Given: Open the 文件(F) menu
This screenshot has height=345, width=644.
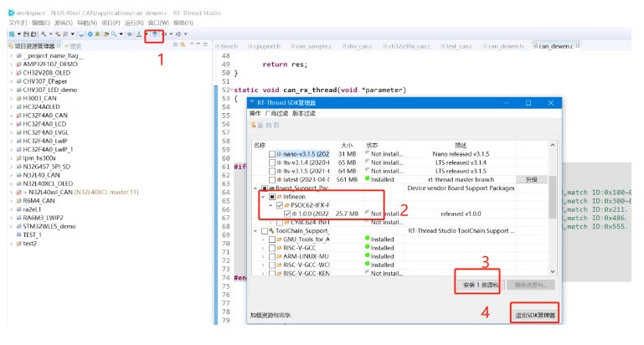Looking at the screenshot, I should (18, 23).
